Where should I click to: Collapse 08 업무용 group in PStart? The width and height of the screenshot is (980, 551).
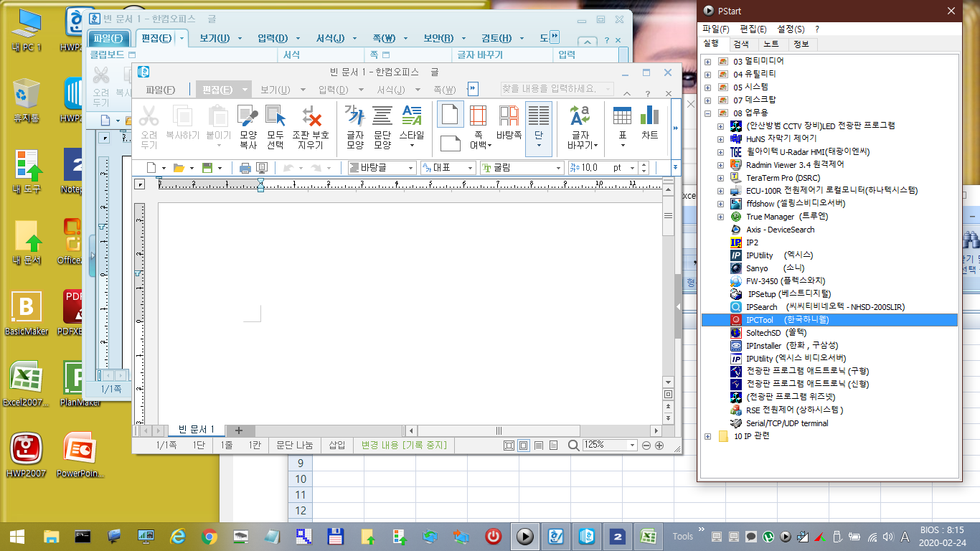(707, 113)
